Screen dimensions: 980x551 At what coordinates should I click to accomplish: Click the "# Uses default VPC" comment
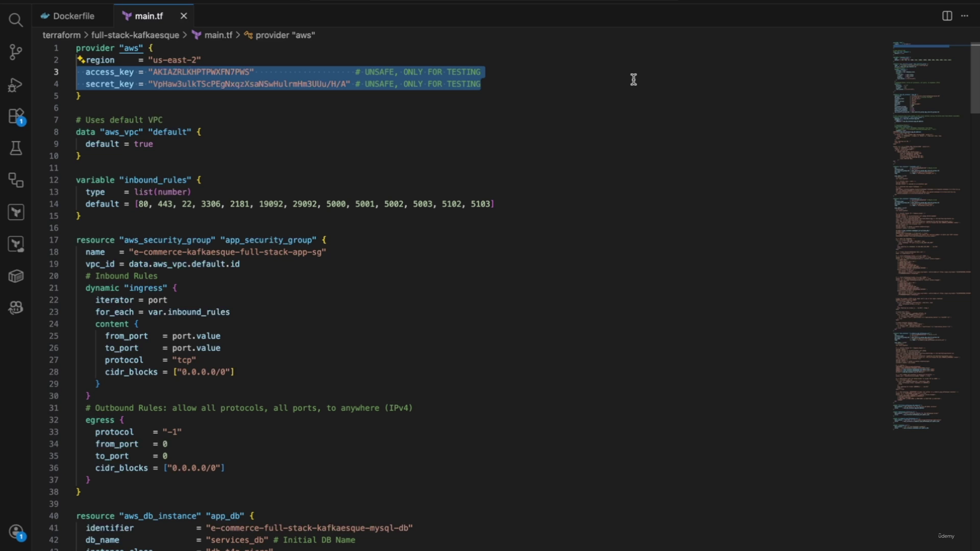pos(119,120)
